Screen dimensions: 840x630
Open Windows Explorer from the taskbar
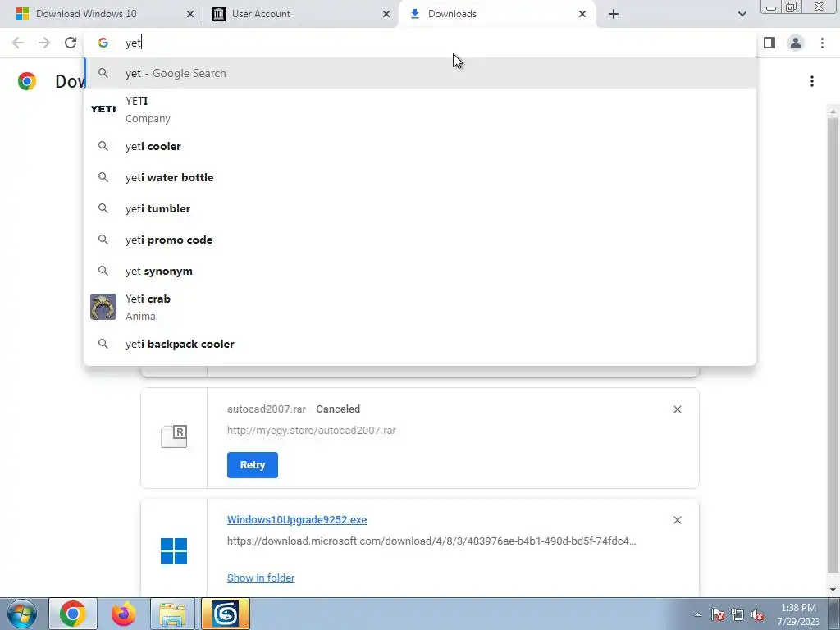(x=173, y=614)
